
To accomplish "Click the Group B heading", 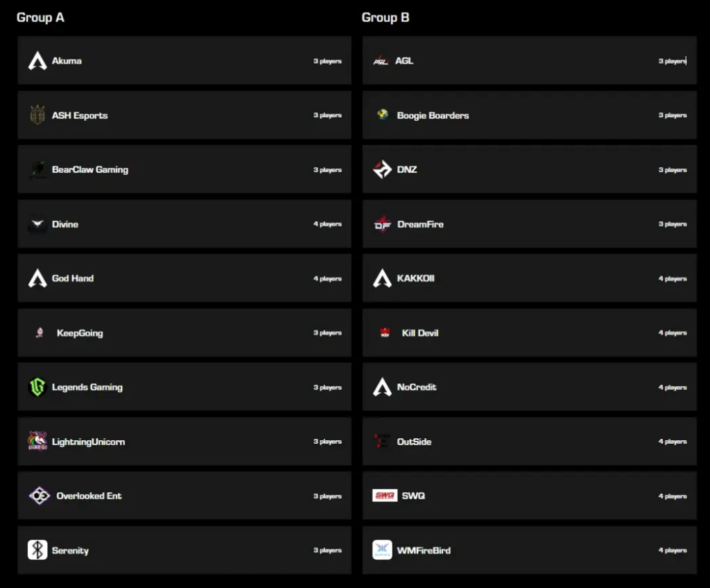I will (x=386, y=17).
